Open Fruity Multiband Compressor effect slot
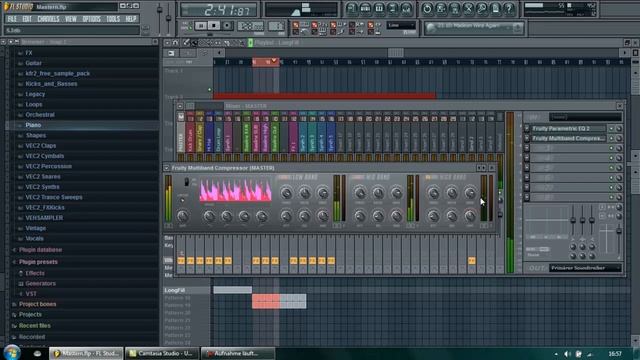The height and width of the screenshot is (360, 640). pyautogui.click(x=569, y=138)
